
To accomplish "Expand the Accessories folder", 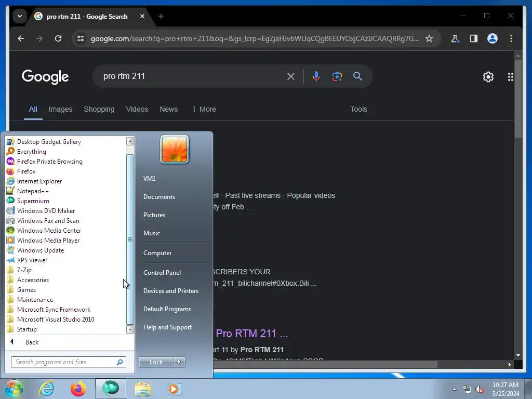I will click(x=33, y=280).
